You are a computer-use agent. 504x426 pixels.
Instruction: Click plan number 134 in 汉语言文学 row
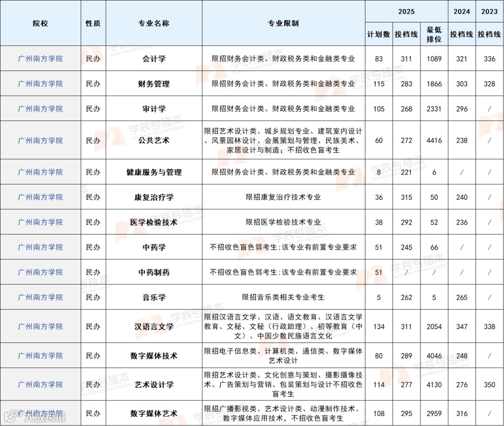(x=378, y=327)
